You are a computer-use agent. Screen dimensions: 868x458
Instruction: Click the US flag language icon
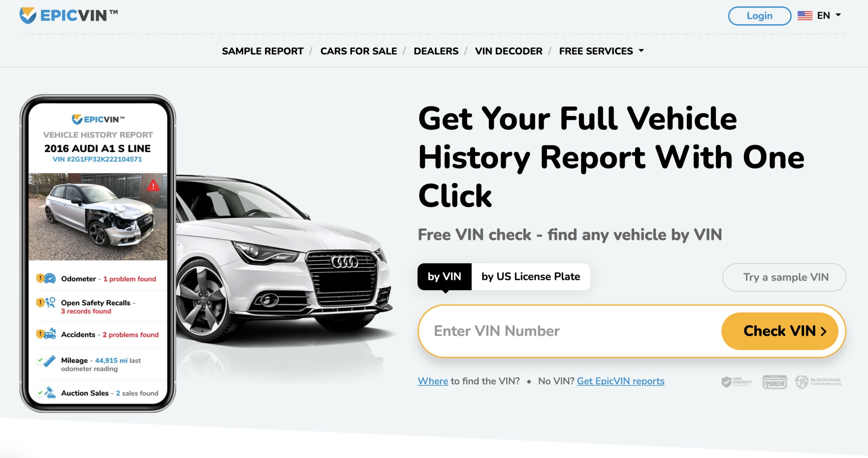point(805,16)
